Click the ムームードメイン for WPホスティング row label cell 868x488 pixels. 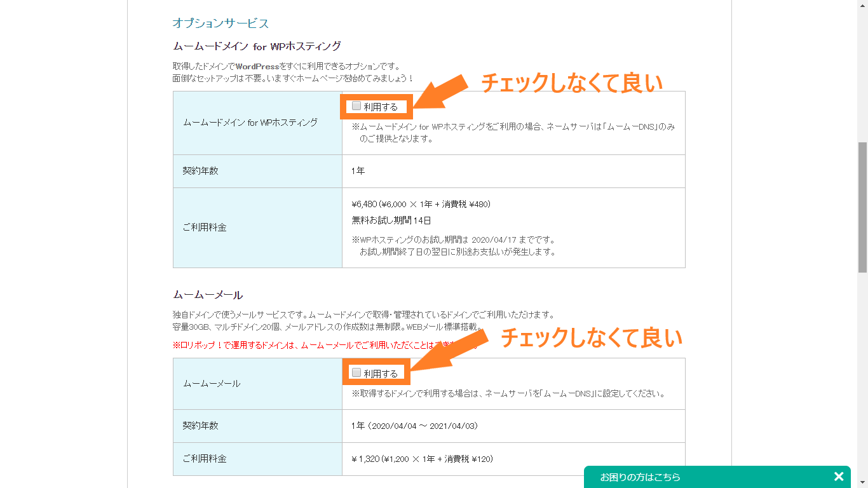tap(257, 123)
